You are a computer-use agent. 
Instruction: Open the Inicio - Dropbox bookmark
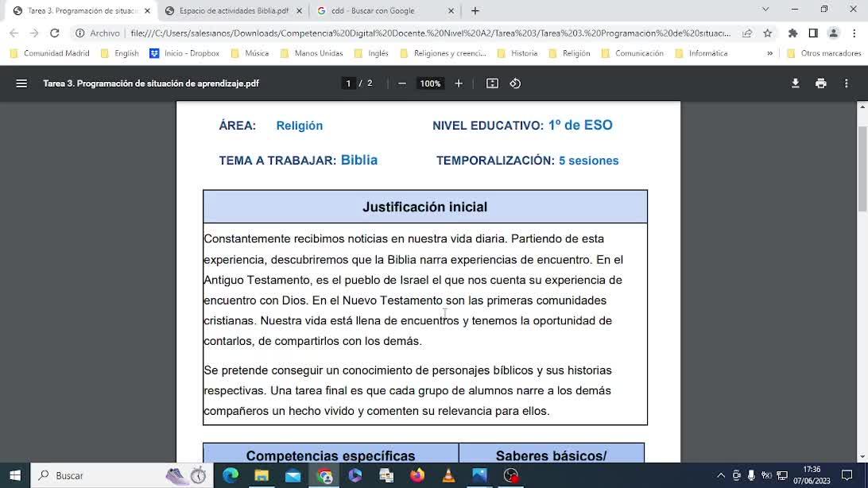(185, 53)
